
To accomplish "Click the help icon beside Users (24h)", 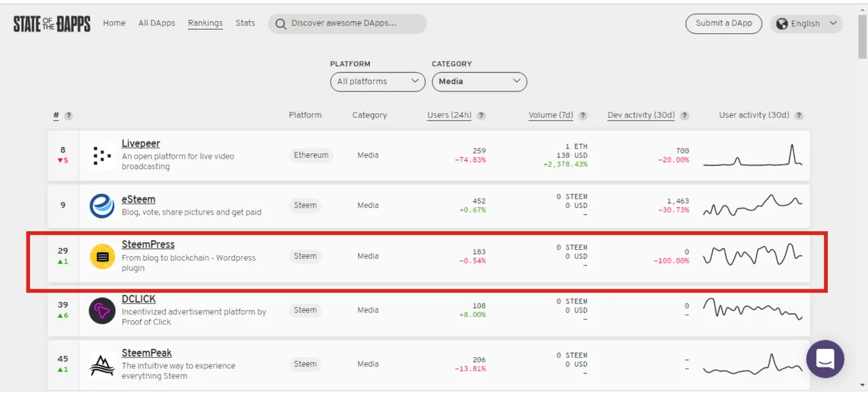I will pyautogui.click(x=481, y=116).
